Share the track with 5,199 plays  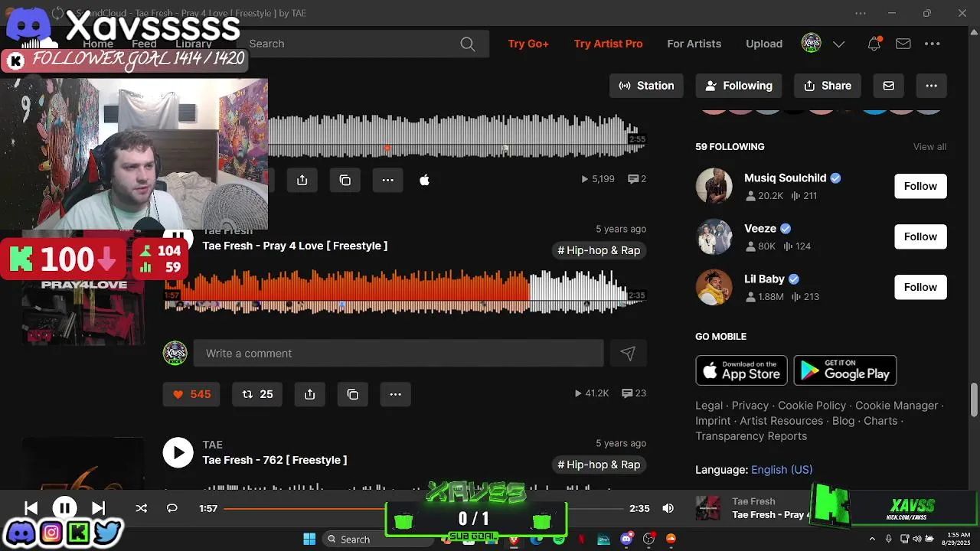point(302,180)
